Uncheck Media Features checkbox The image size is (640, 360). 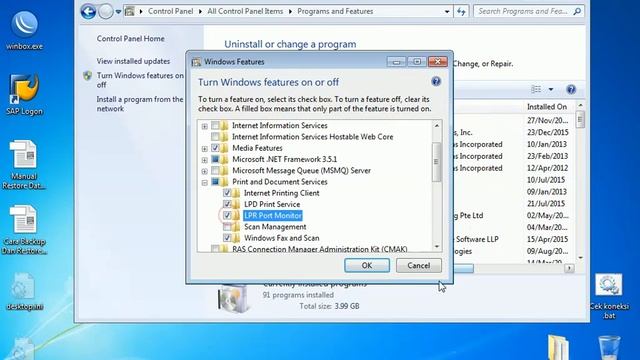point(215,148)
